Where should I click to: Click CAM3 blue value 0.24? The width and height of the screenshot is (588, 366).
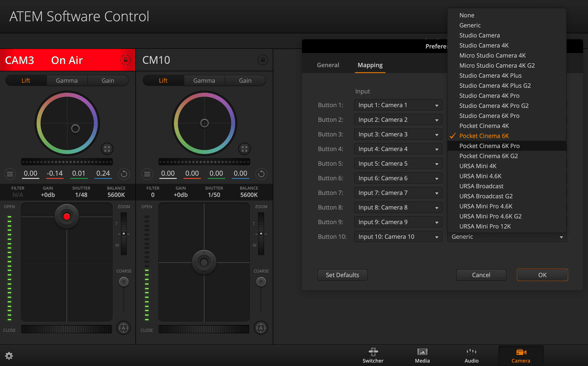[103, 174]
